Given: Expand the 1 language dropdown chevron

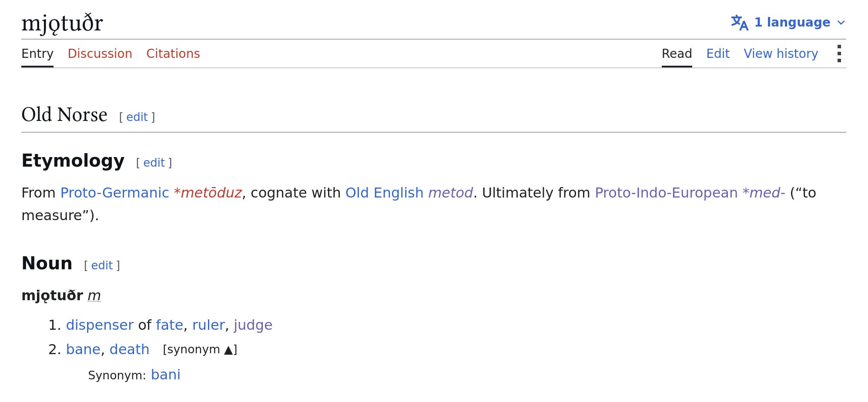Looking at the screenshot, I should 841,23.
